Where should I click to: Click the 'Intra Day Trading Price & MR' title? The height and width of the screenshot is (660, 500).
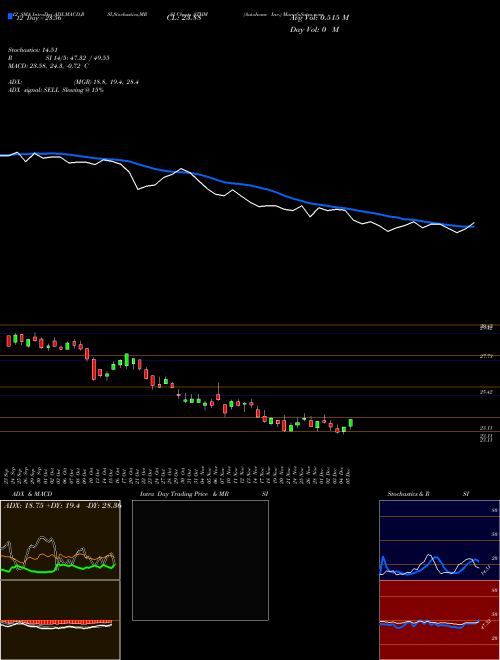(x=184, y=494)
